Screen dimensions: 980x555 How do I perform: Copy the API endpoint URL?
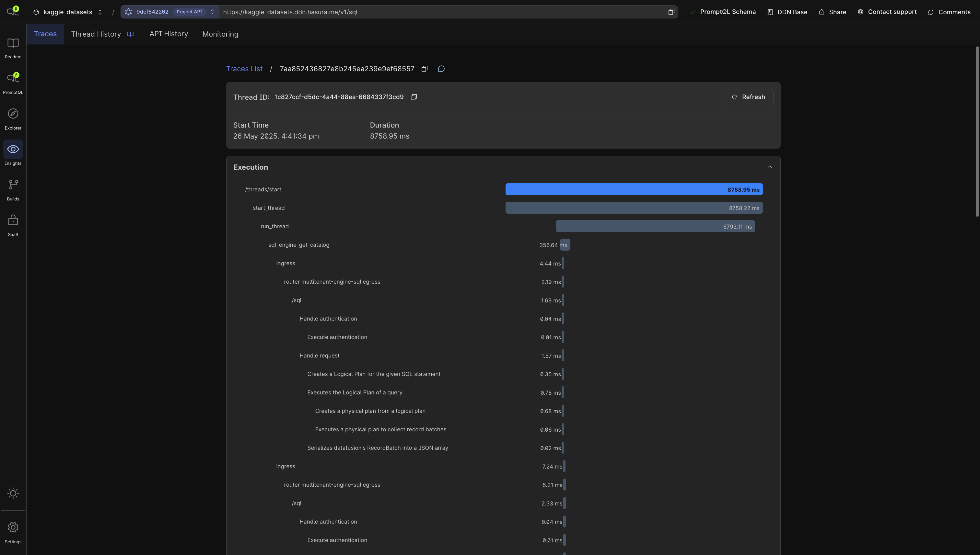671,12
